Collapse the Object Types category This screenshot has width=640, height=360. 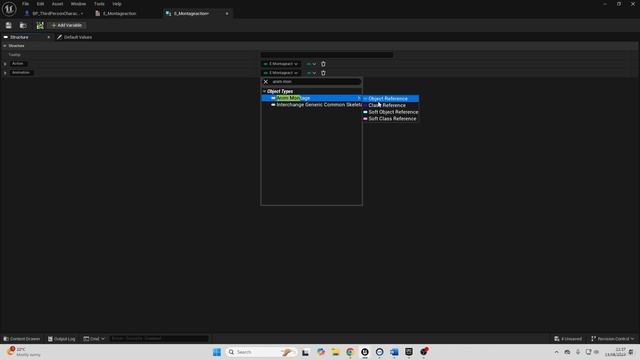point(264,91)
